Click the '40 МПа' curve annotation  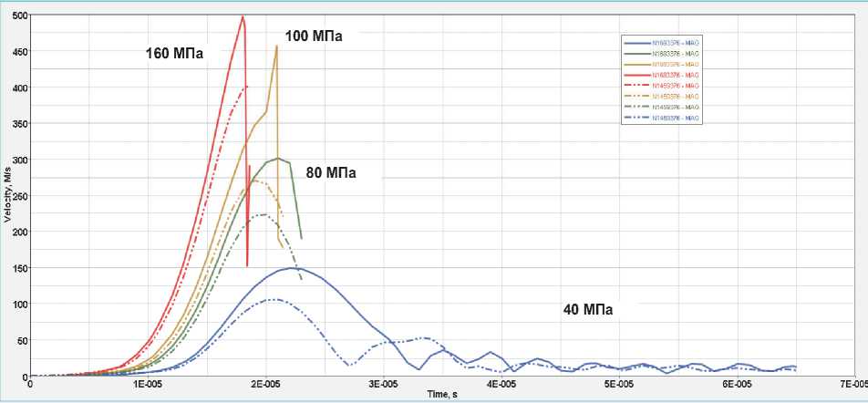tap(588, 310)
